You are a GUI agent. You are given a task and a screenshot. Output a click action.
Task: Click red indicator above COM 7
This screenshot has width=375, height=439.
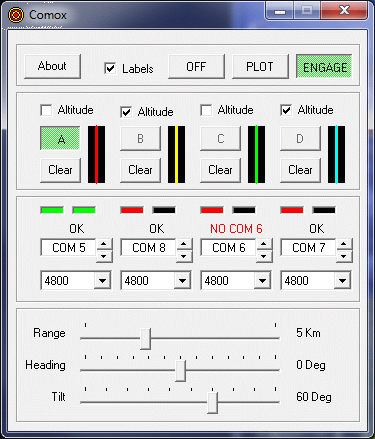coord(292,210)
